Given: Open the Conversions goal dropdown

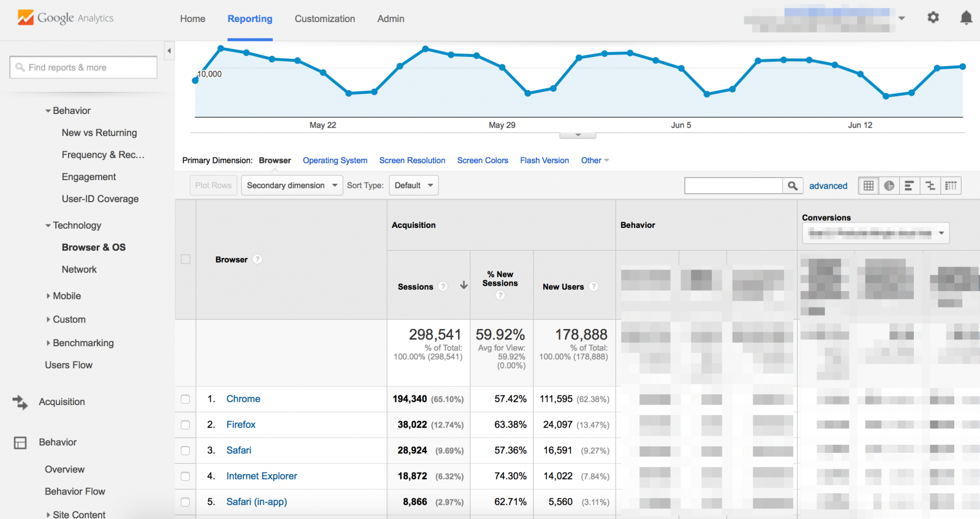Looking at the screenshot, I should tap(876, 233).
